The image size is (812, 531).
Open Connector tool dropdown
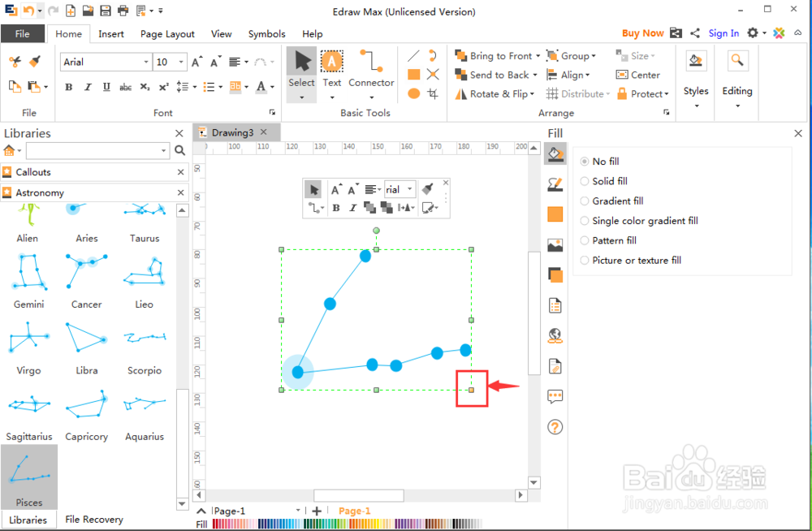pyautogui.click(x=371, y=97)
